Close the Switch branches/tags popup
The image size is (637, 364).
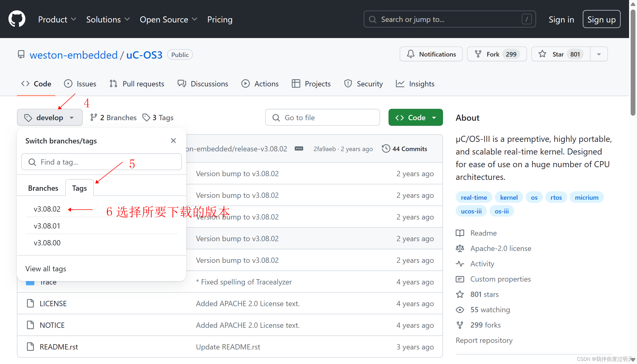click(x=173, y=141)
